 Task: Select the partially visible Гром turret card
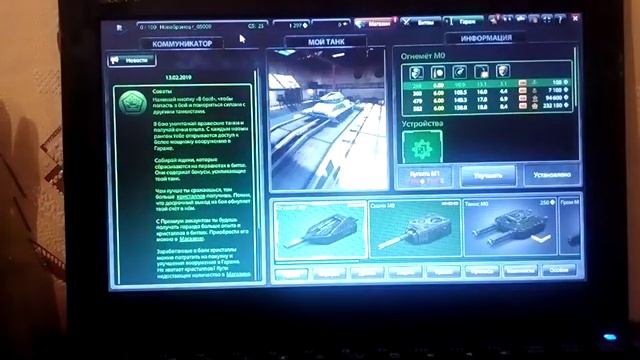tap(569, 227)
